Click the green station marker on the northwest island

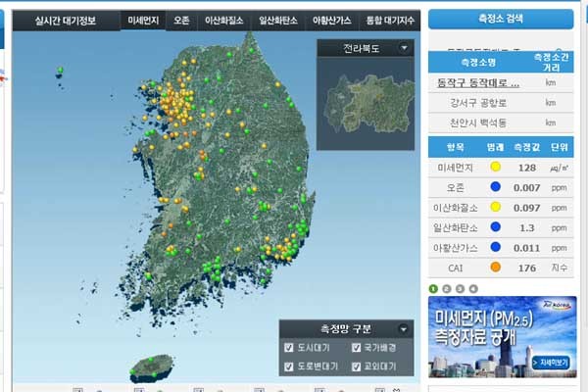point(60,70)
